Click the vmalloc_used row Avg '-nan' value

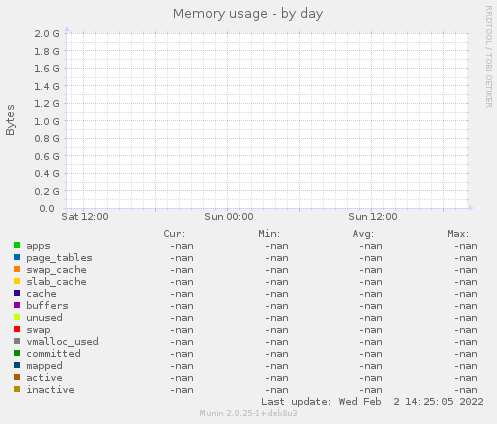(x=371, y=342)
